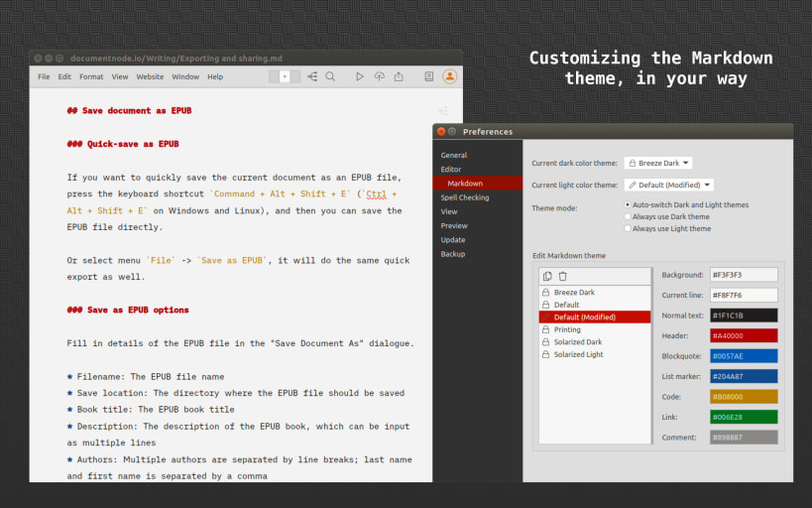Click the share export icon
Viewport: 812px width, 508px height.
coord(399,76)
